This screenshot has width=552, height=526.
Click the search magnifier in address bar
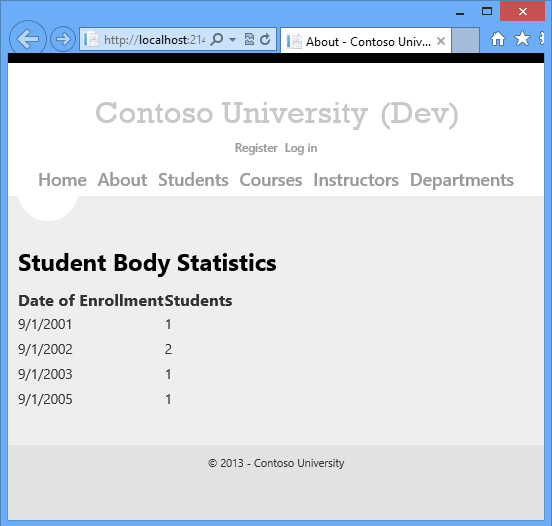pyautogui.click(x=217, y=39)
